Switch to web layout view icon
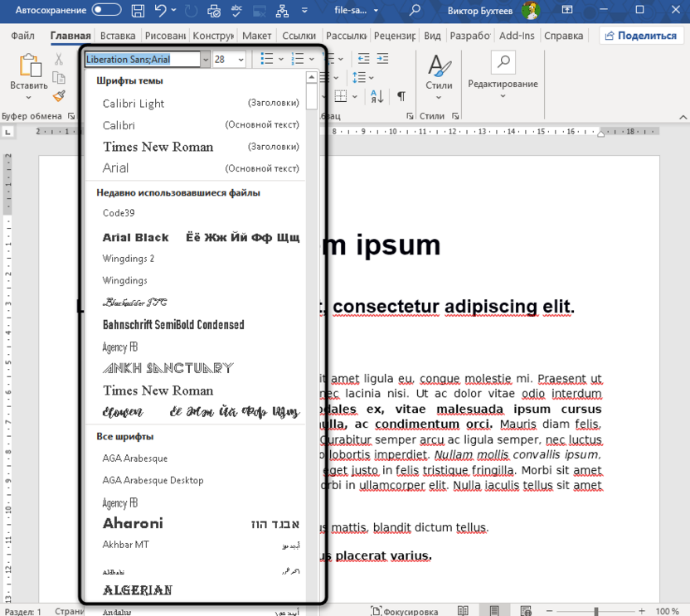 [x=526, y=611]
